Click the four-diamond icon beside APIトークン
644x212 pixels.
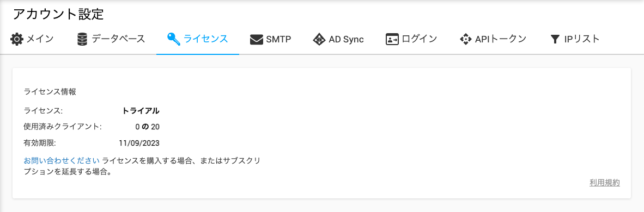465,39
